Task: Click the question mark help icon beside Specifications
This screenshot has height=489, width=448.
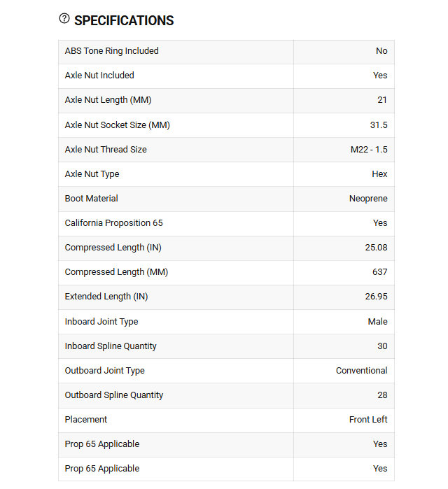Action: pos(64,19)
